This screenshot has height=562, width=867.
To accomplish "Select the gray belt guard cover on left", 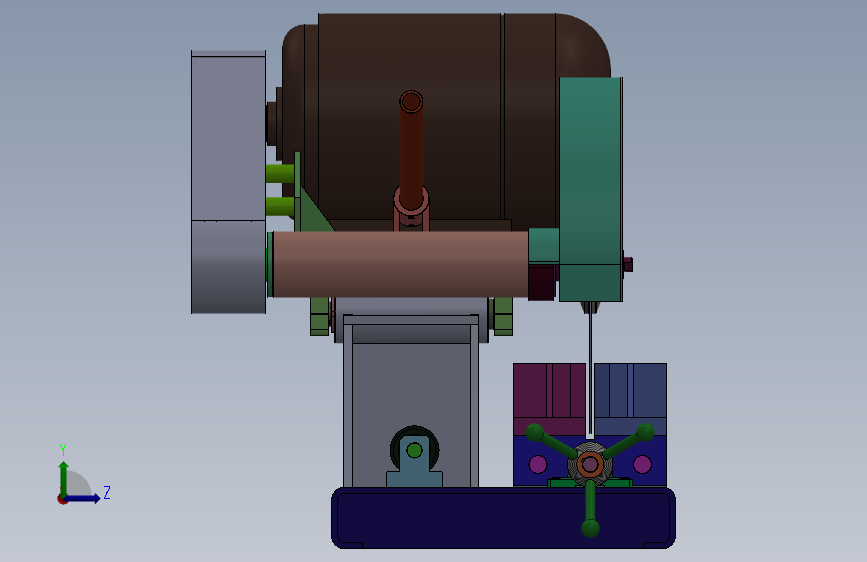I will click(228, 183).
